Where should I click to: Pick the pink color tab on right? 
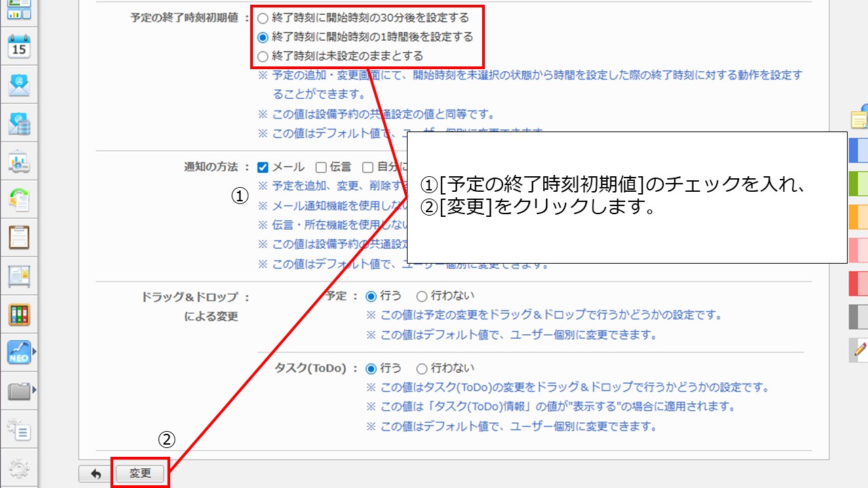coord(859,250)
